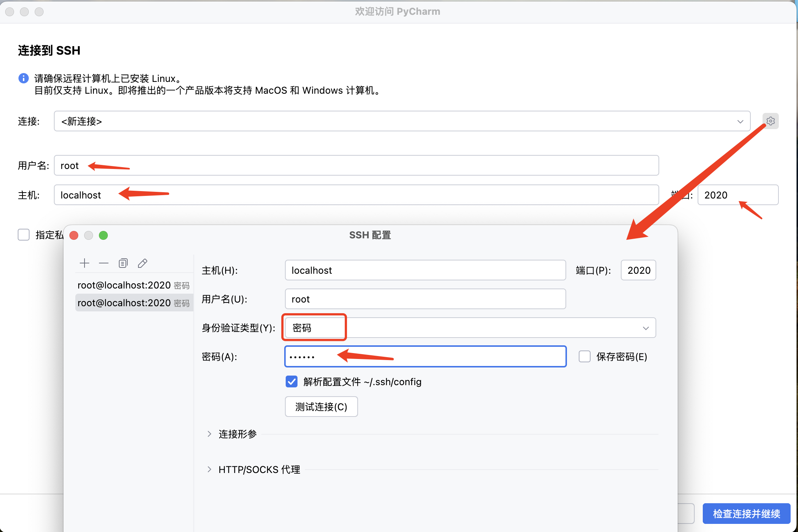
Task: Click 用户名(U) field in SSH 配置
Action: pyautogui.click(x=425, y=299)
